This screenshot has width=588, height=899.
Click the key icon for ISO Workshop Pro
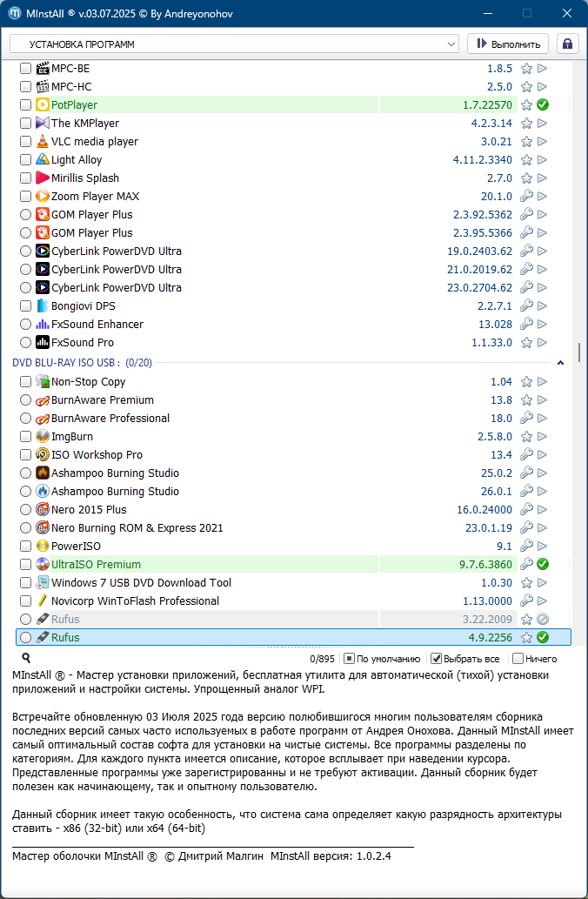[x=526, y=454]
